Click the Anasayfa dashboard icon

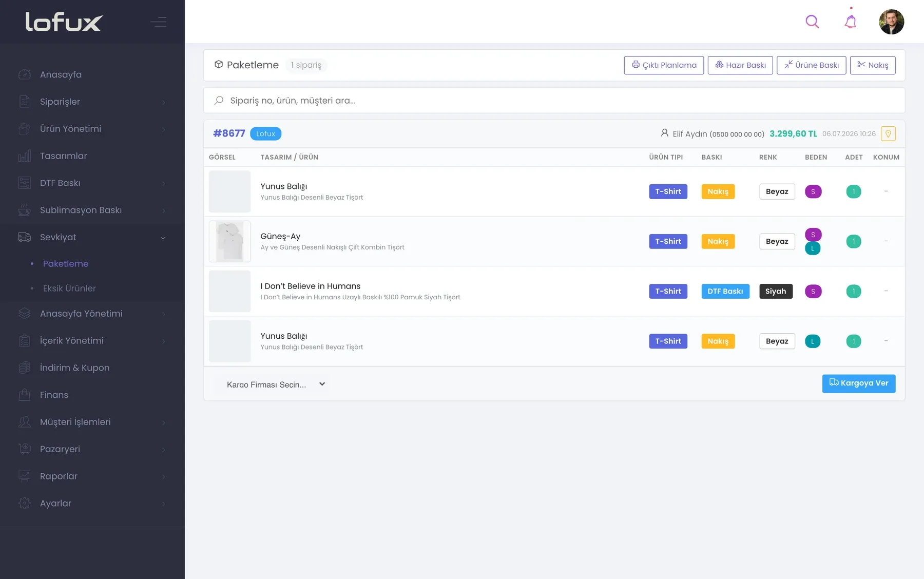(x=25, y=74)
